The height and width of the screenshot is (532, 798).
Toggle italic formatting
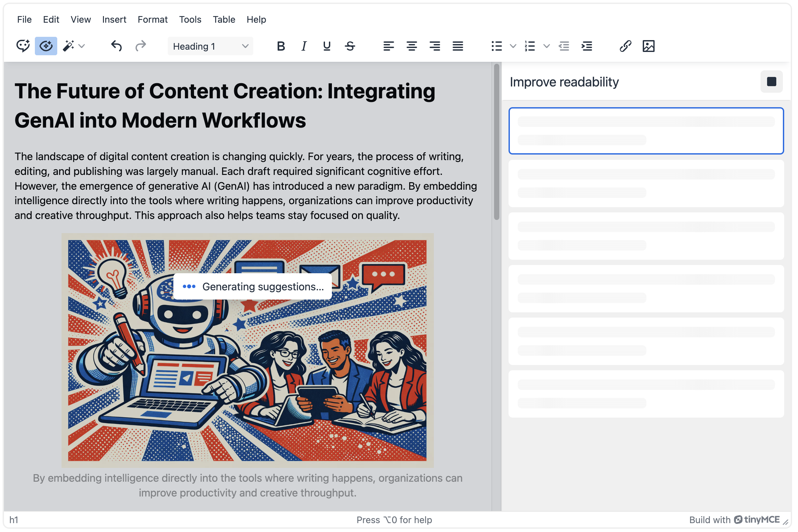pos(304,46)
